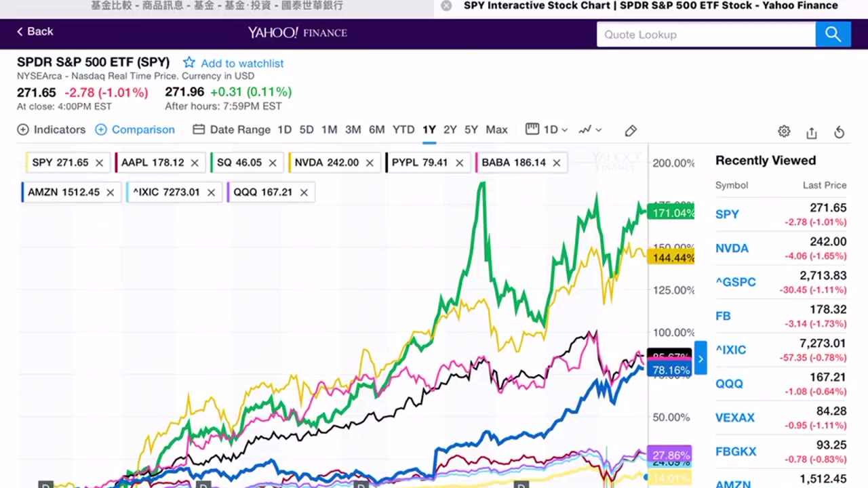Click the 171.04% green axis price label

[x=671, y=213]
